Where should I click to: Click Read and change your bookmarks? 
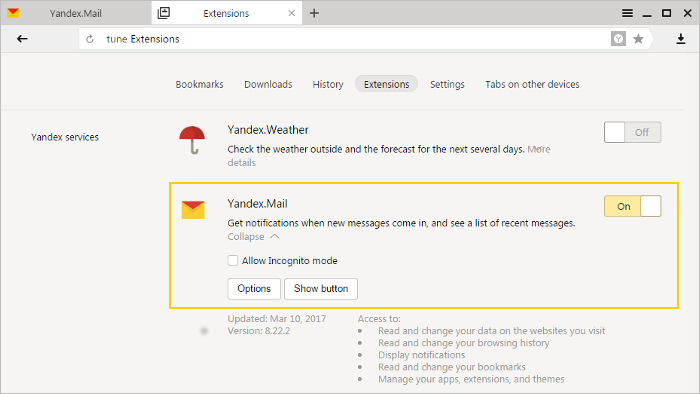[x=452, y=367]
